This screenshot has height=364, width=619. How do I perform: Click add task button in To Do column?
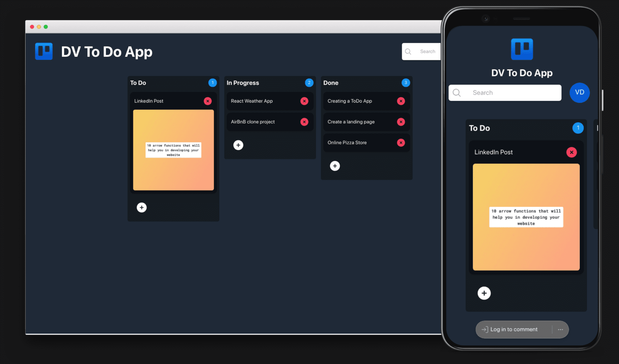click(x=142, y=207)
